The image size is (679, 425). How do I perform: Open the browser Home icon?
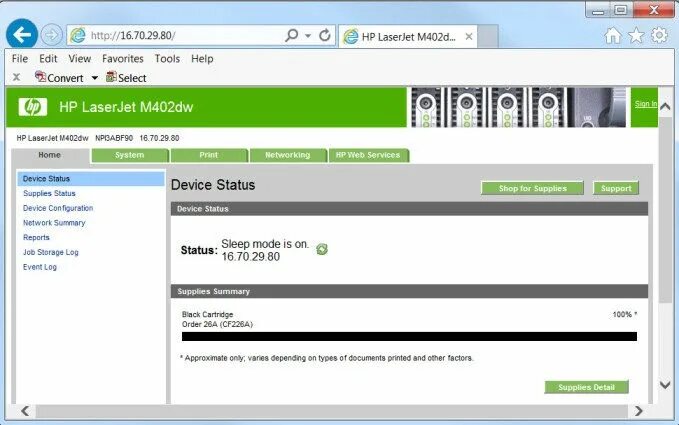tap(613, 35)
